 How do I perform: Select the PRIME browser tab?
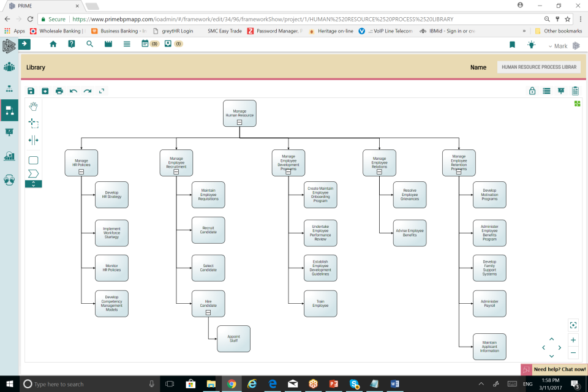[37, 6]
